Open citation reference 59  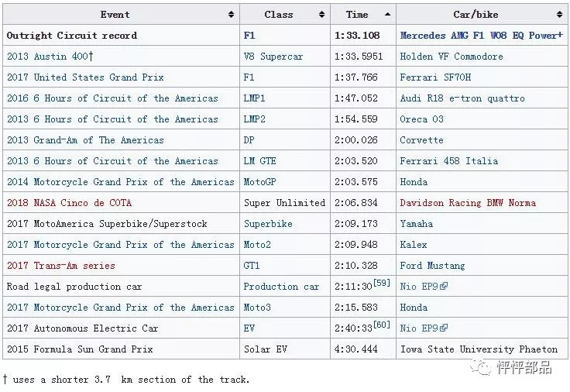pyautogui.click(x=382, y=283)
